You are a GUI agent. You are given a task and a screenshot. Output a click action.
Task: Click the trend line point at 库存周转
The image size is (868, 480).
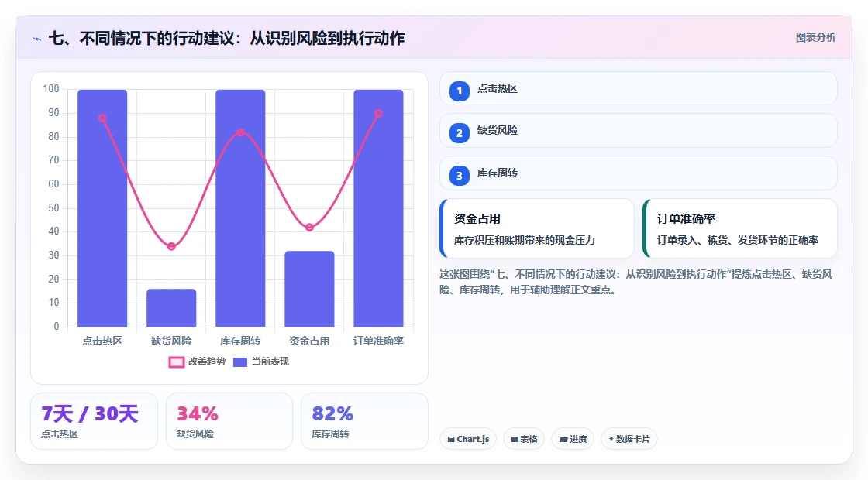coord(240,132)
